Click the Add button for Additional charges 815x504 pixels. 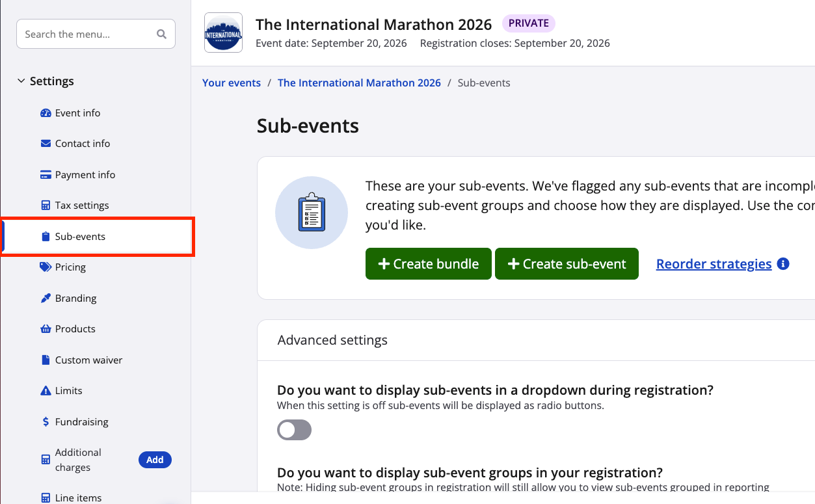[155, 460]
